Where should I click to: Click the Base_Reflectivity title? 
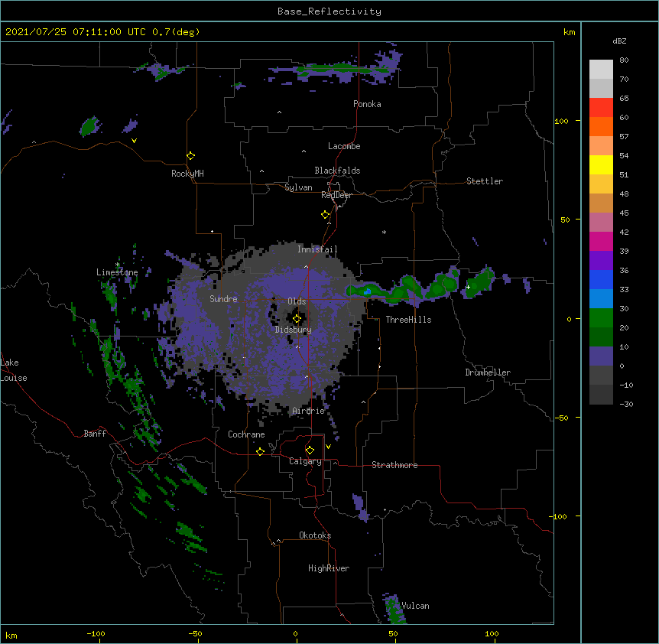pyautogui.click(x=329, y=11)
